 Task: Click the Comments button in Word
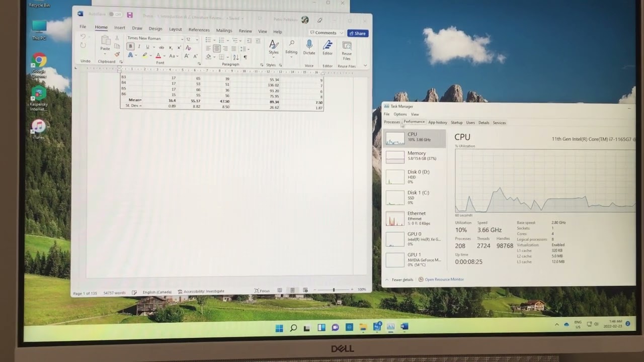tap(326, 33)
